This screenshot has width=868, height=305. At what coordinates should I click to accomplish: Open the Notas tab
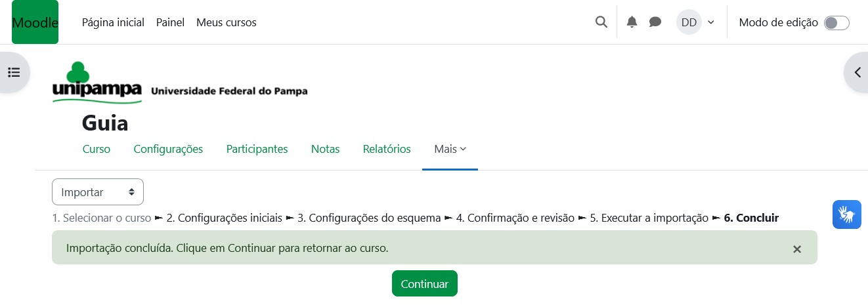325,149
